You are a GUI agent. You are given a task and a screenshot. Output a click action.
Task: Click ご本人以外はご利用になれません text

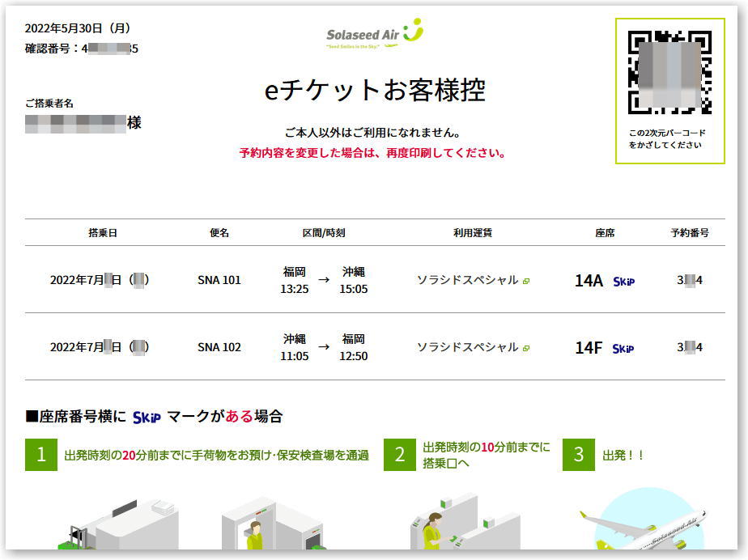[x=373, y=132]
